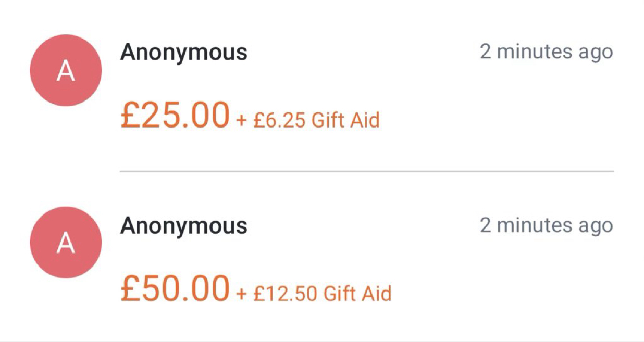Click the Gift Aid label after £6.25
Viewport: 644px width, 342px height.
(x=345, y=121)
